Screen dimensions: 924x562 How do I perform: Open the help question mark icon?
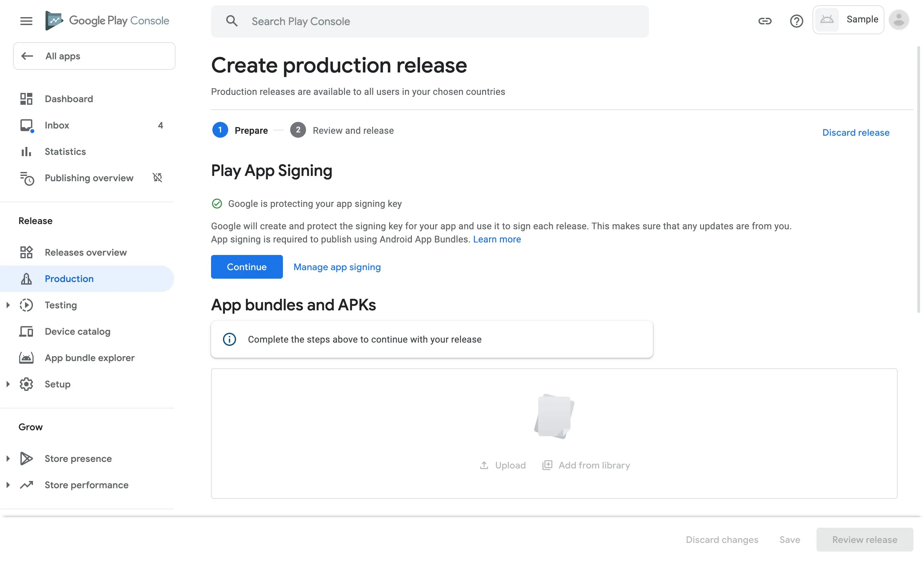point(796,21)
